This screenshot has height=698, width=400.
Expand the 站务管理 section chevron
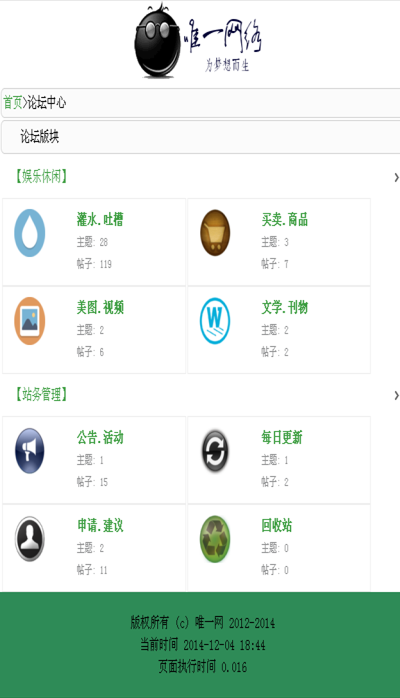[x=396, y=395]
